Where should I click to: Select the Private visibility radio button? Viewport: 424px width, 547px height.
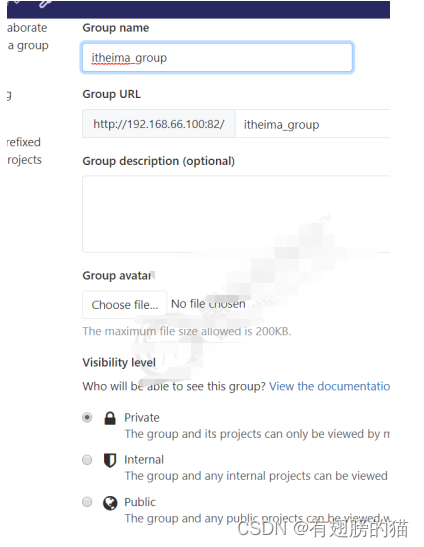pos(87,417)
